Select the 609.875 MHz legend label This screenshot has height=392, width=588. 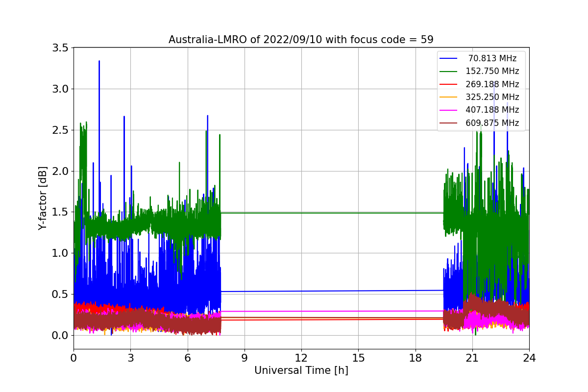492,123
